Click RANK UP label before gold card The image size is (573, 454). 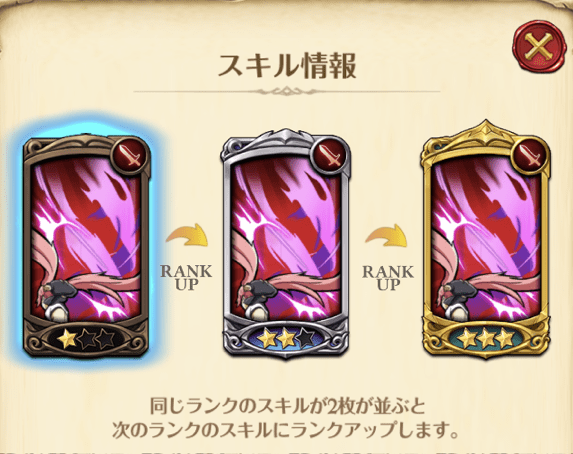[388, 277]
